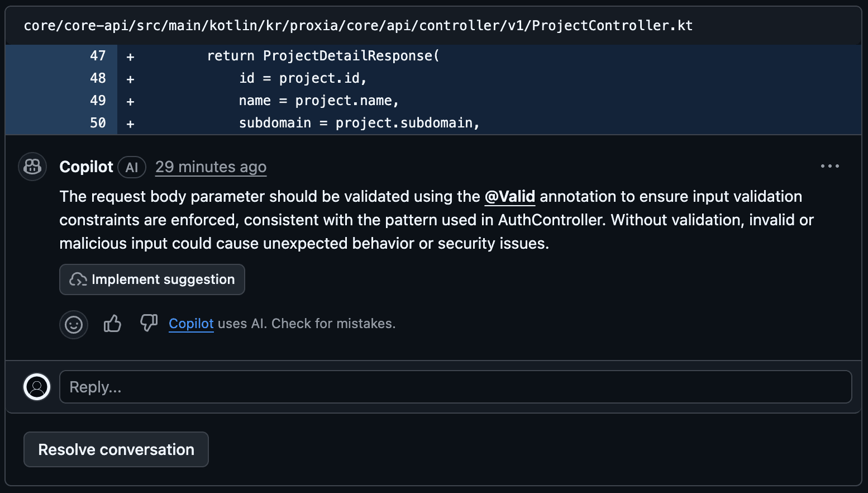Give a thumbs up to Copilot's comment
This screenshot has width=868, height=493.
coord(112,323)
